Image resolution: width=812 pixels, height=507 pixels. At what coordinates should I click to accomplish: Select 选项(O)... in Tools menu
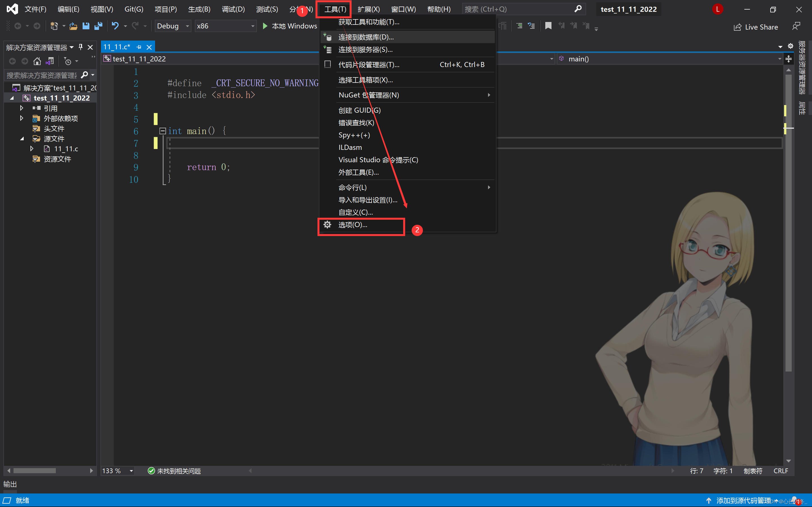coord(353,225)
